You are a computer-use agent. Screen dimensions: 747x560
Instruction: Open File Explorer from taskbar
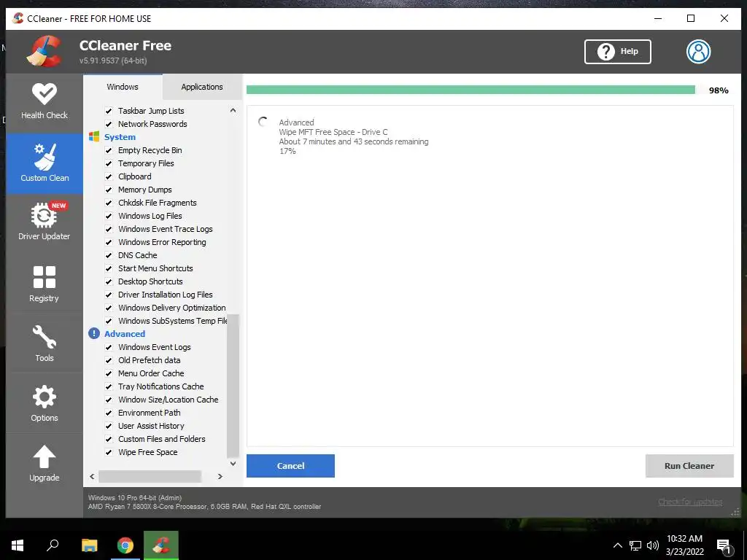[89, 545]
